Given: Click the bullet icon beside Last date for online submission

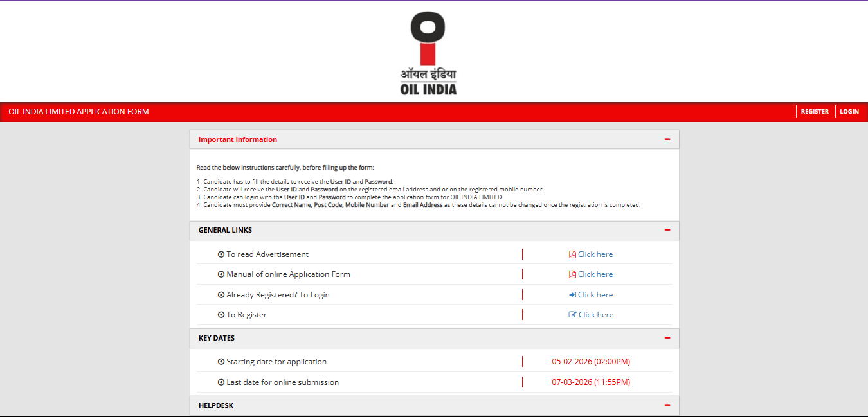Looking at the screenshot, I should [x=221, y=382].
